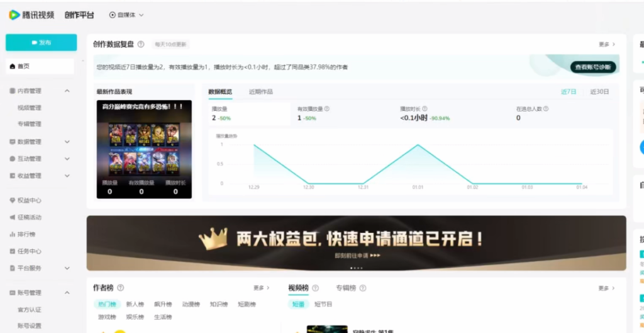Click the 01.01 date on chart axis

pos(418,187)
